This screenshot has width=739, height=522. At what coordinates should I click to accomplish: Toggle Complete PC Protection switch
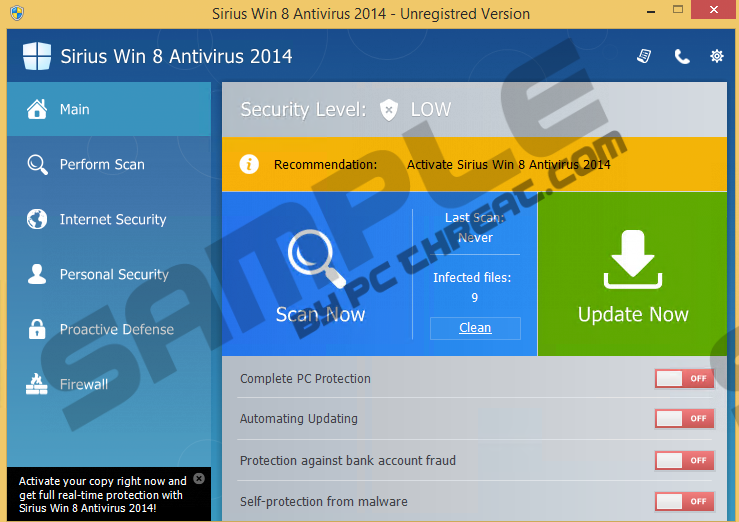click(x=685, y=378)
